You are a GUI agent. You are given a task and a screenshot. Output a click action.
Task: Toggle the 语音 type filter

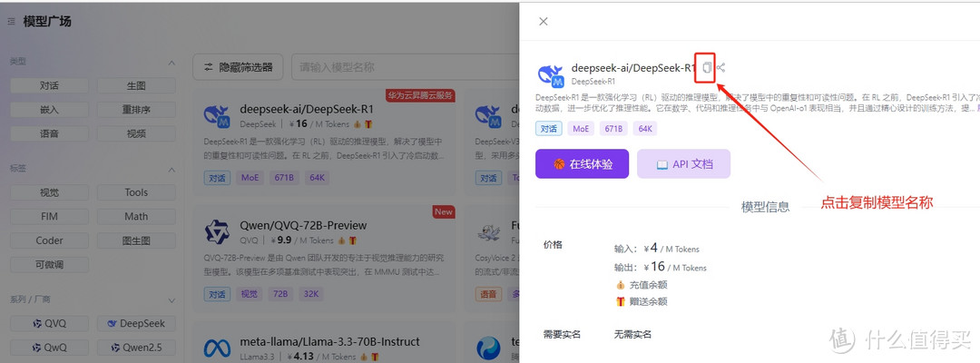pyautogui.click(x=49, y=133)
